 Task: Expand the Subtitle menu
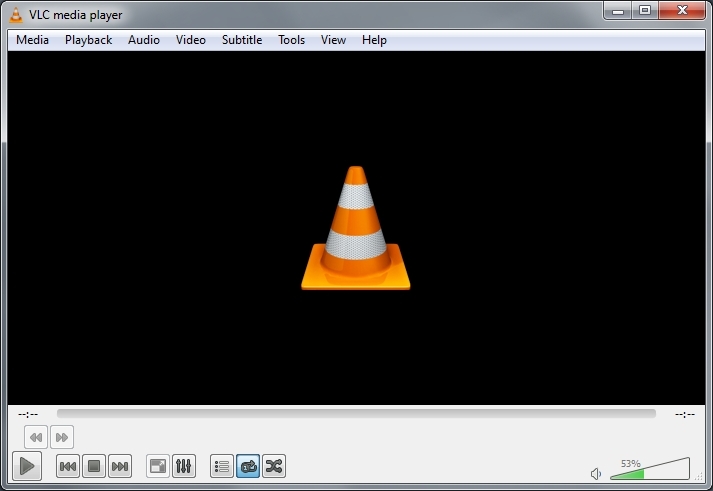coord(241,40)
